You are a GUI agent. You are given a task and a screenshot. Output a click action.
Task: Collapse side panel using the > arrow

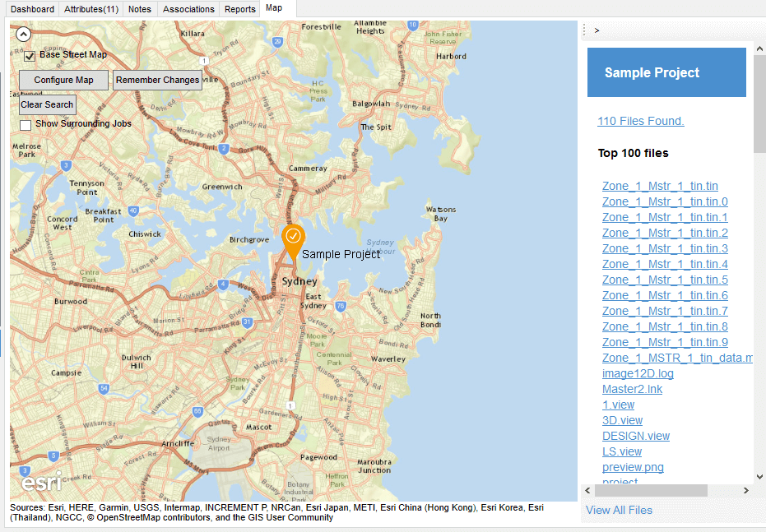597,30
